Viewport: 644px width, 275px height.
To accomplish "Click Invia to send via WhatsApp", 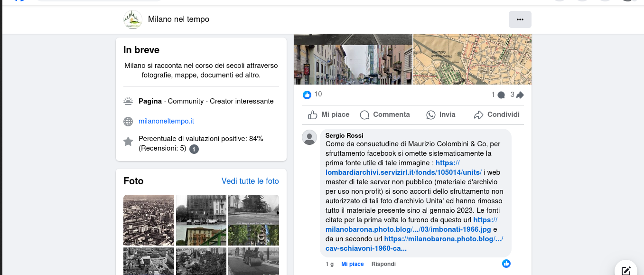I will pos(440,114).
